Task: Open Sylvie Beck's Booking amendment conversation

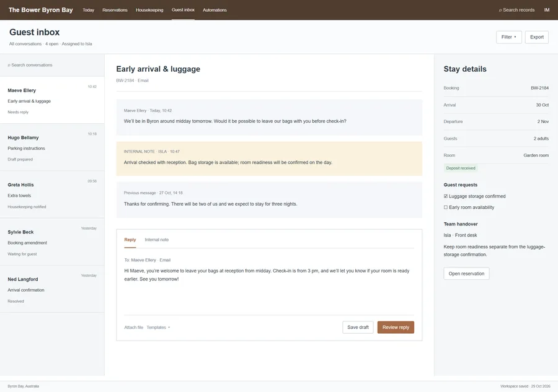Action: pyautogui.click(x=52, y=242)
